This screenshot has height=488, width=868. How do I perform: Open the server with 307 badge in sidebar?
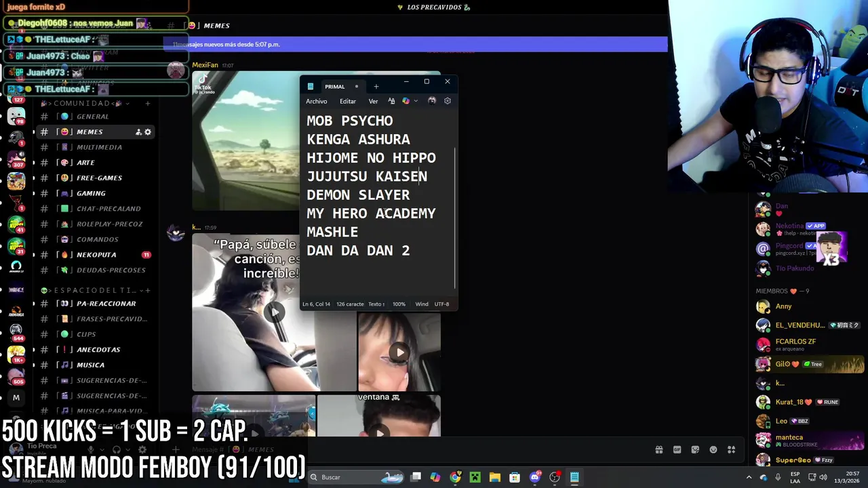(16, 160)
